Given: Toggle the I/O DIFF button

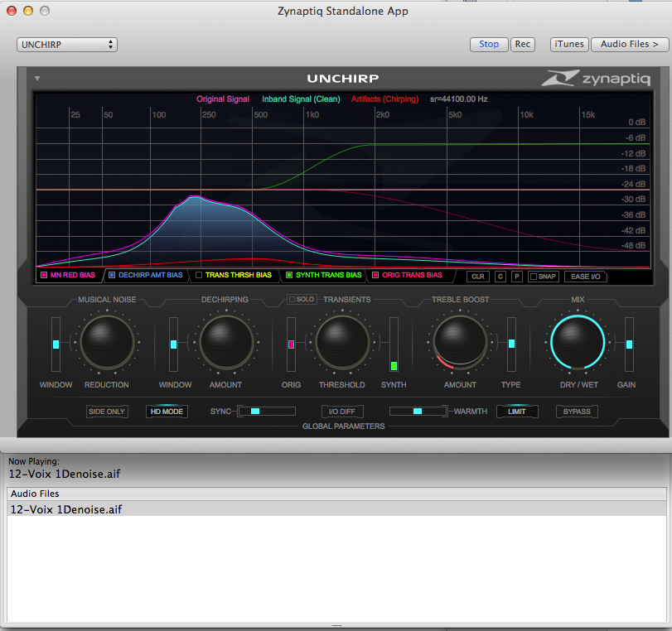Looking at the screenshot, I should [x=342, y=412].
